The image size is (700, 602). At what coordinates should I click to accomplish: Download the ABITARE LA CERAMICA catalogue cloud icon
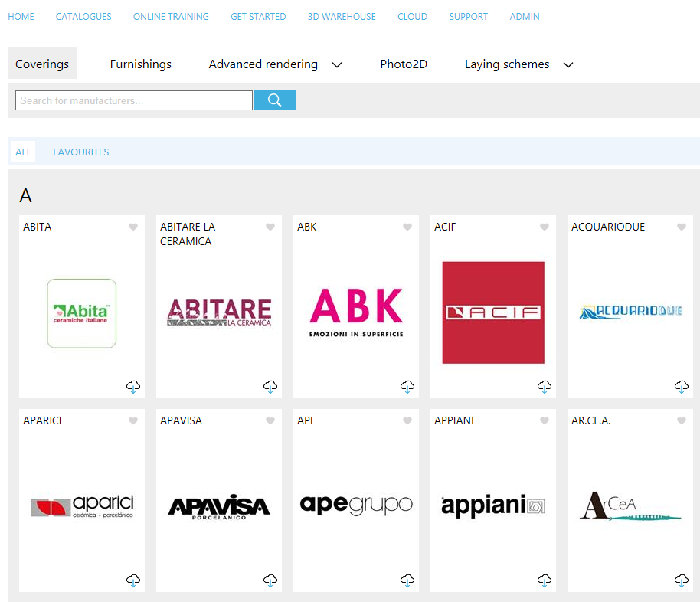[270, 386]
